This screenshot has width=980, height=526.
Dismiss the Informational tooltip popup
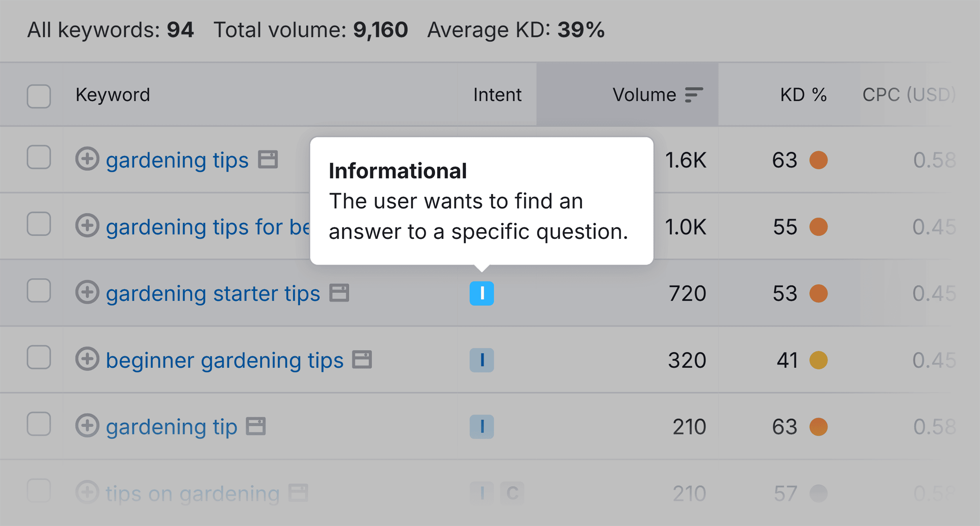482,200
